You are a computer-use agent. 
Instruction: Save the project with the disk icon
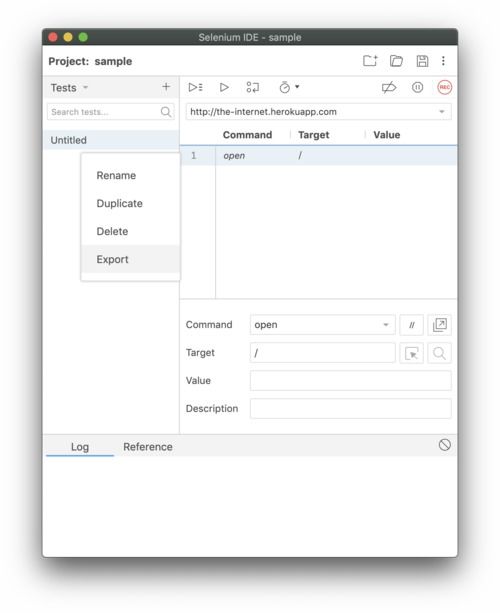[x=422, y=61]
